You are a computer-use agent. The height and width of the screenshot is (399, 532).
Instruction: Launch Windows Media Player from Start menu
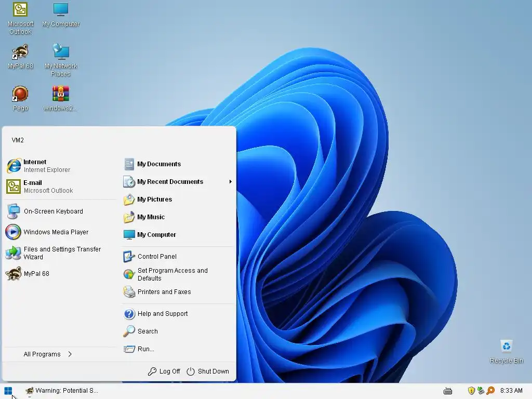coord(60,232)
